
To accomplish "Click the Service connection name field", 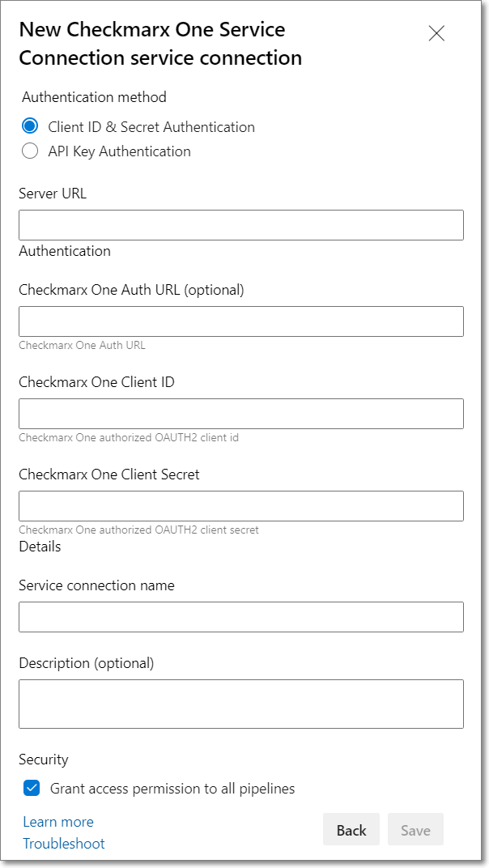I will pos(241,617).
